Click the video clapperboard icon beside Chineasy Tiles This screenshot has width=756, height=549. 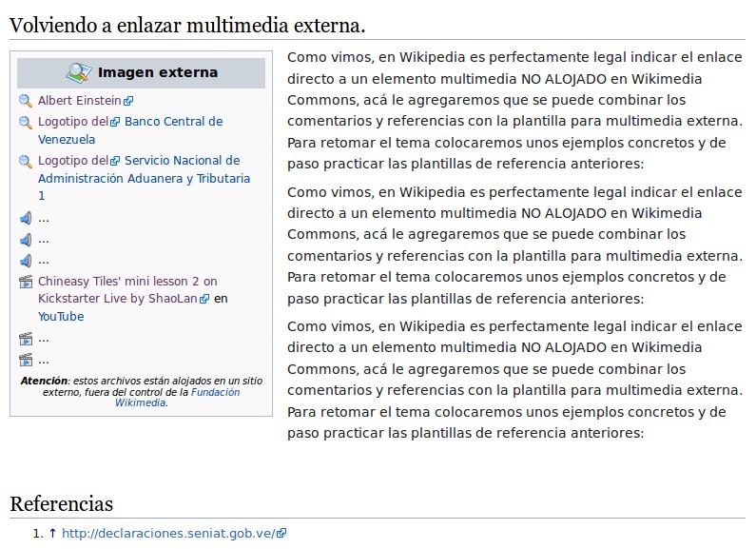tap(26, 282)
